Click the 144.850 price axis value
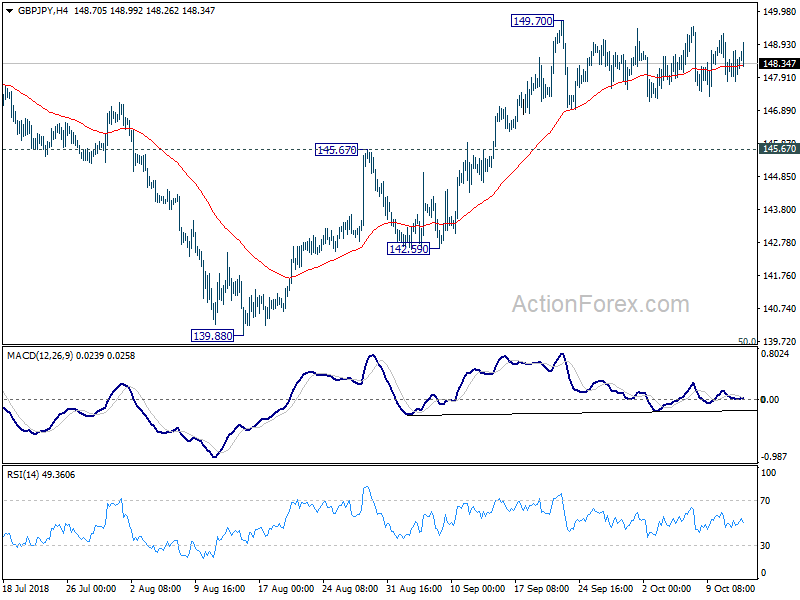This screenshot has height=600, width=800. pyautogui.click(x=779, y=177)
